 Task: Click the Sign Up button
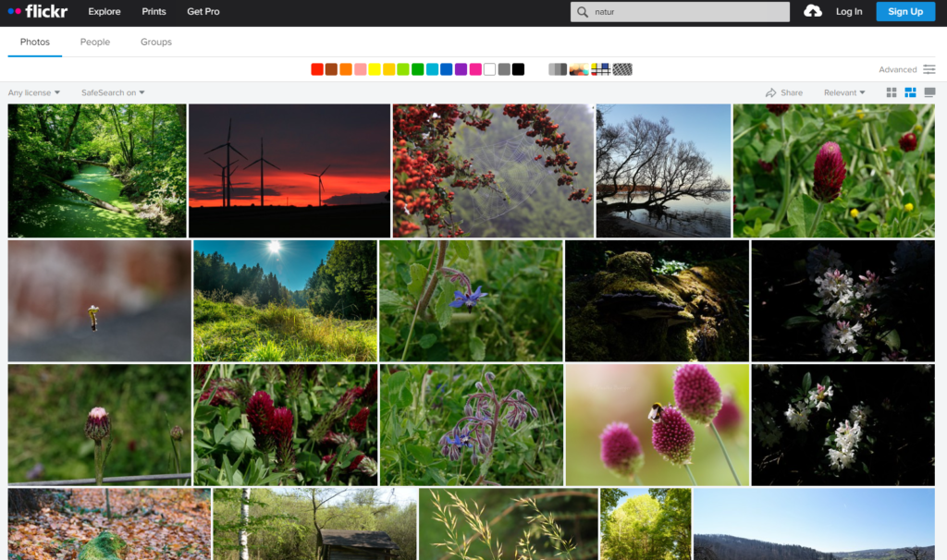(905, 11)
